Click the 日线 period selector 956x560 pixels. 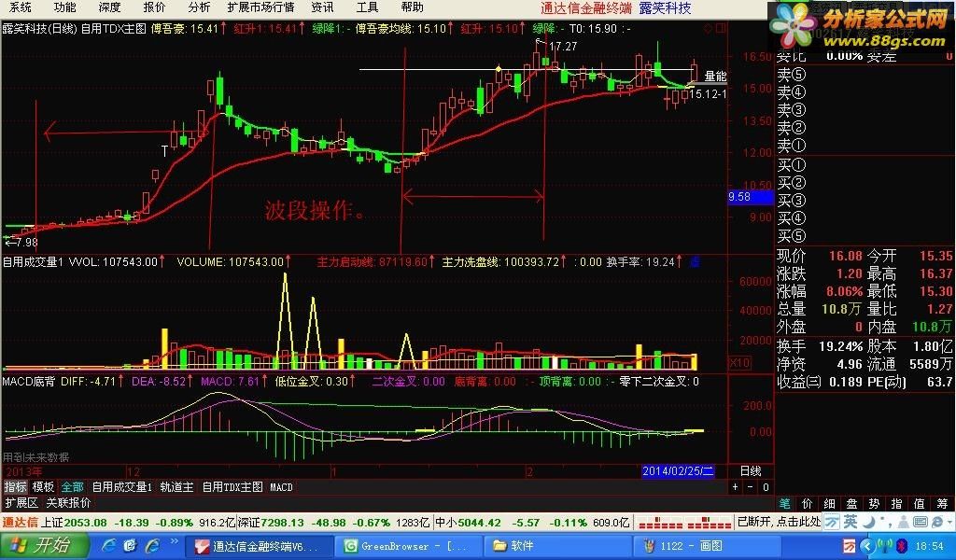(751, 471)
